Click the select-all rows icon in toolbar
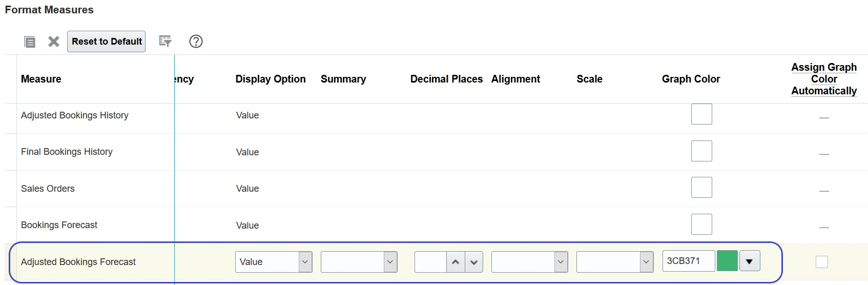 coord(30,42)
